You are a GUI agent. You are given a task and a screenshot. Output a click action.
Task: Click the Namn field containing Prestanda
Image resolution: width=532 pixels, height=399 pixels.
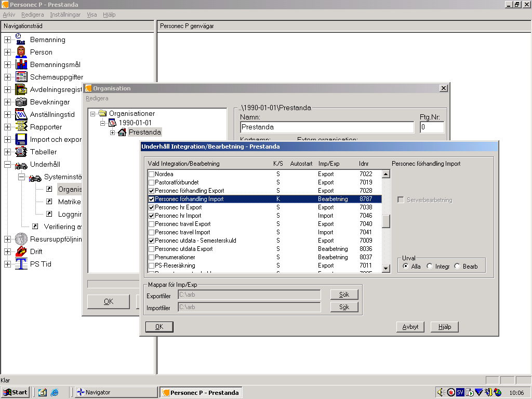(x=327, y=127)
